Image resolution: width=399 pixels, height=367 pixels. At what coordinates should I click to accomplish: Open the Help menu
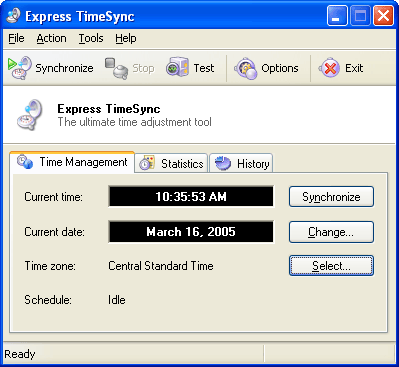tap(126, 38)
